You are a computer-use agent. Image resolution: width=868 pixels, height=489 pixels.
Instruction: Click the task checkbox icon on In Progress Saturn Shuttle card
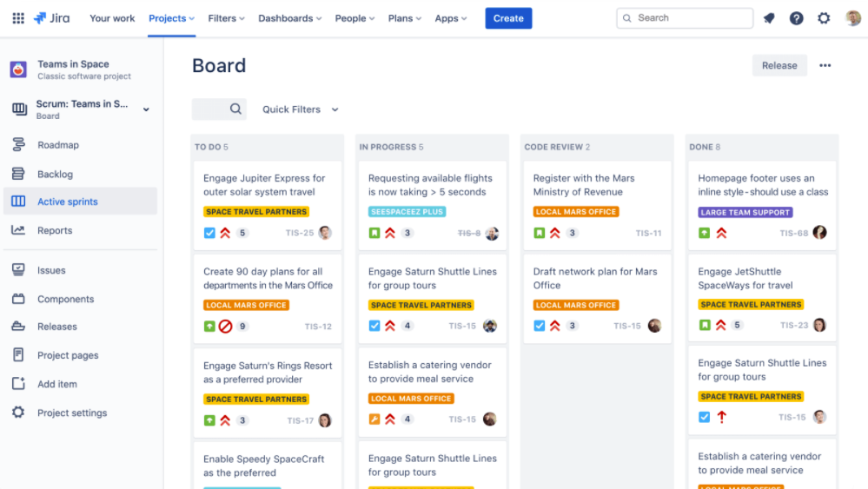pos(374,326)
